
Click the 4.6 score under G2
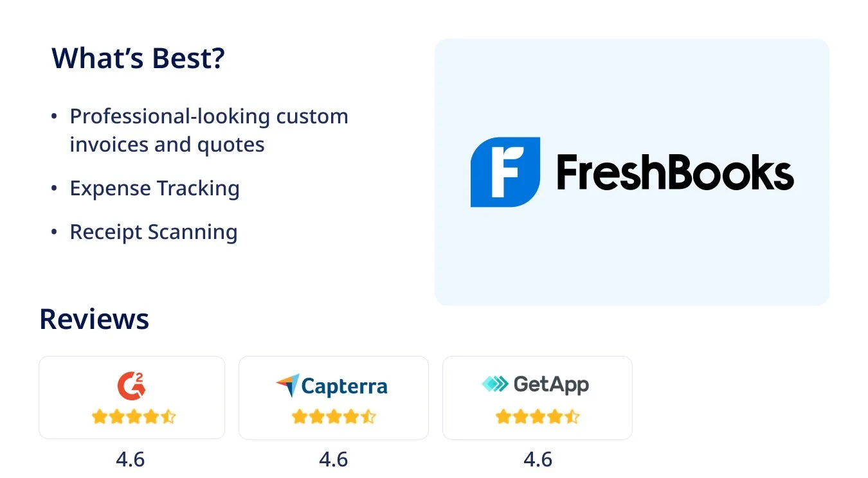(x=131, y=459)
